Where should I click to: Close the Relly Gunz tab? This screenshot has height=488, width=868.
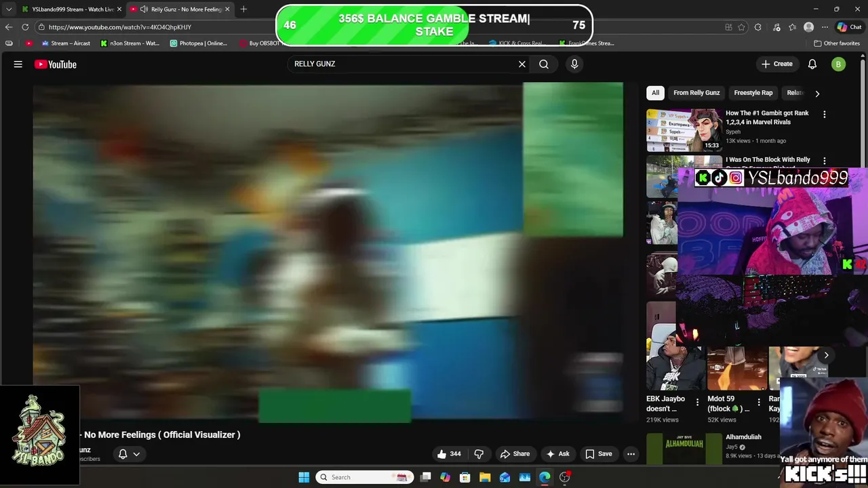pos(227,9)
